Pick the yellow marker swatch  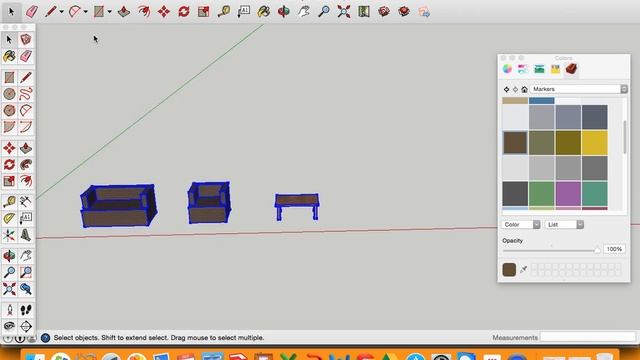click(594, 142)
